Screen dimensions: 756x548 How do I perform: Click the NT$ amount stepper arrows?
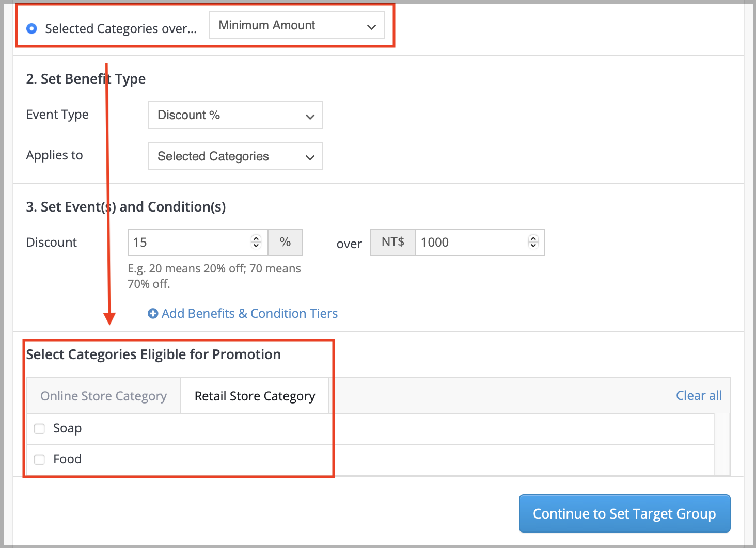533,242
